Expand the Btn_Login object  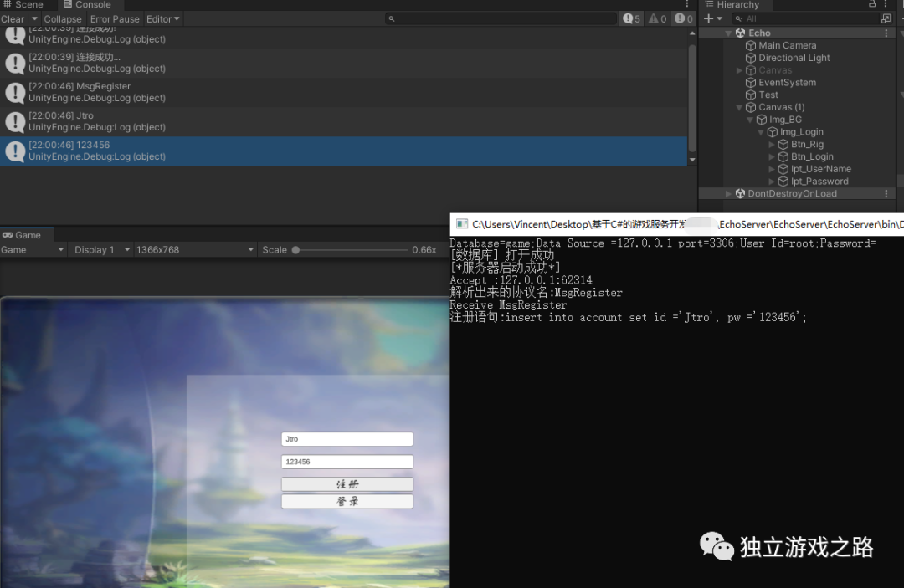tap(772, 156)
